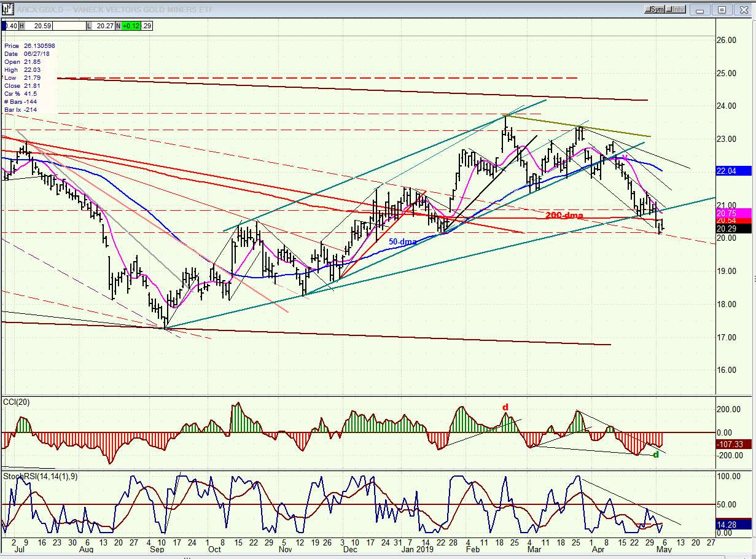Click the green +0.12 net change field

pos(130,26)
